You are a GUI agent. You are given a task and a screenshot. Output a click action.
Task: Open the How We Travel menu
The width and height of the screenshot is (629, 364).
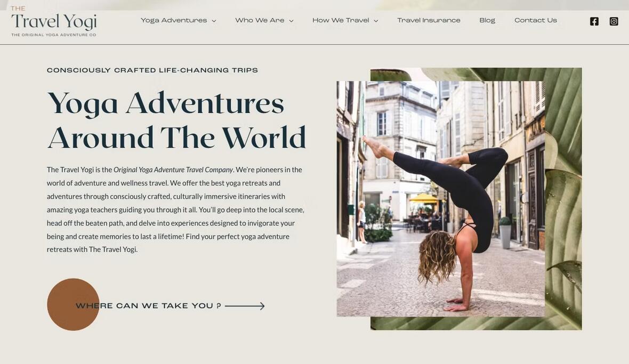coord(341,20)
